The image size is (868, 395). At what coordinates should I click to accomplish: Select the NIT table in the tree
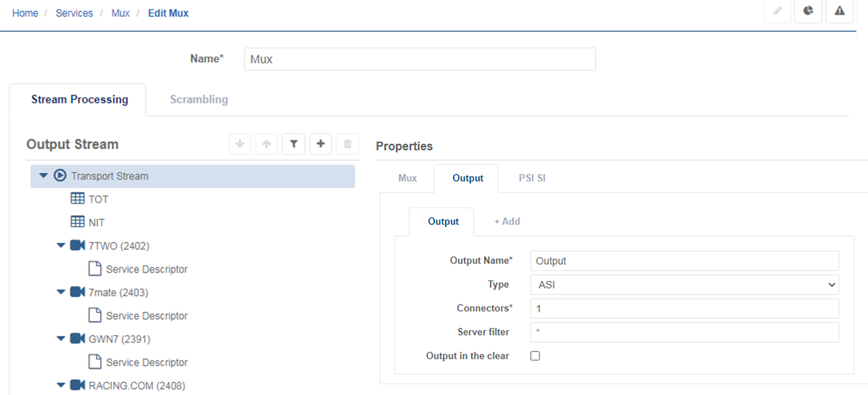pyautogui.click(x=96, y=222)
